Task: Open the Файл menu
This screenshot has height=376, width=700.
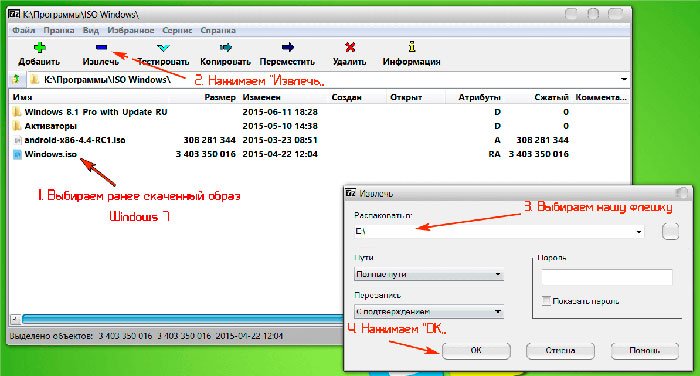Action: [x=24, y=30]
